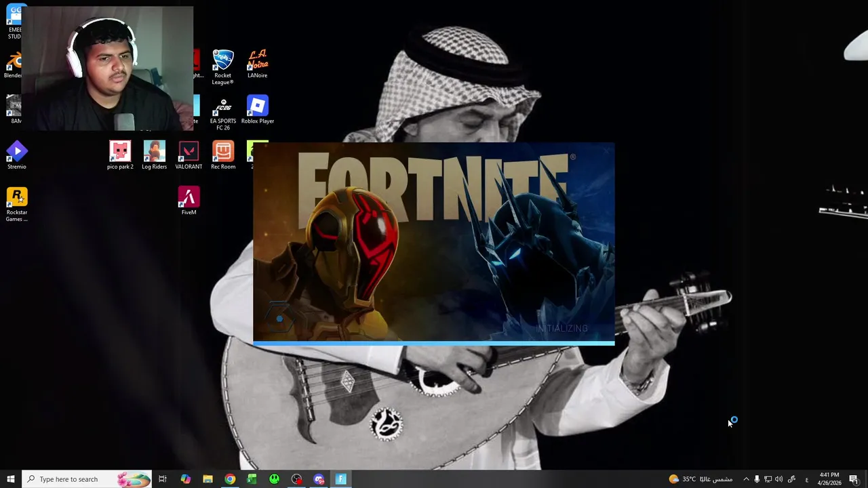Click the INITIALIZING status text

(562, 328)
